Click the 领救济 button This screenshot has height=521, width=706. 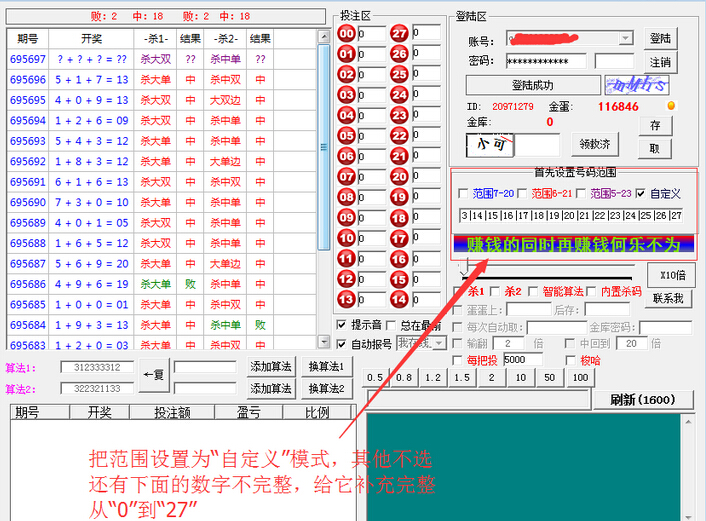[x=595, y=144]
